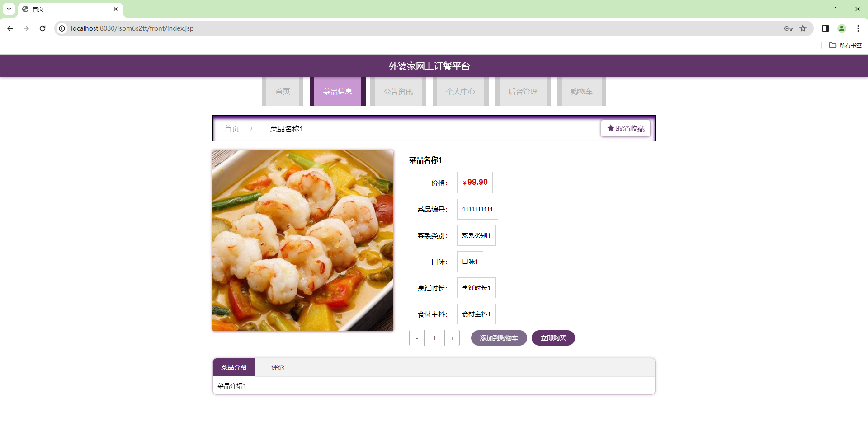Click the browser back arrow
The height and width of the screenshot is (431, 868).
coord(10,28)
